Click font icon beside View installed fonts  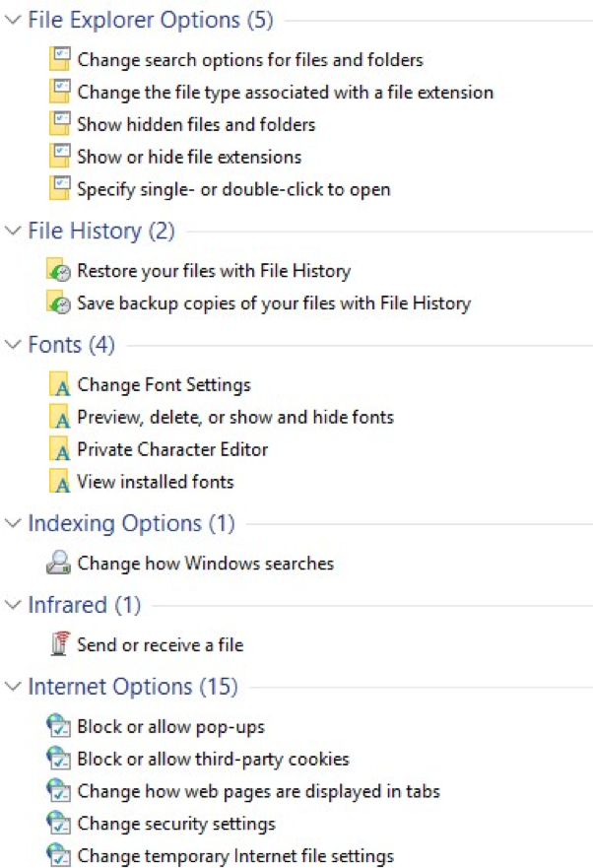coord(60,482)
